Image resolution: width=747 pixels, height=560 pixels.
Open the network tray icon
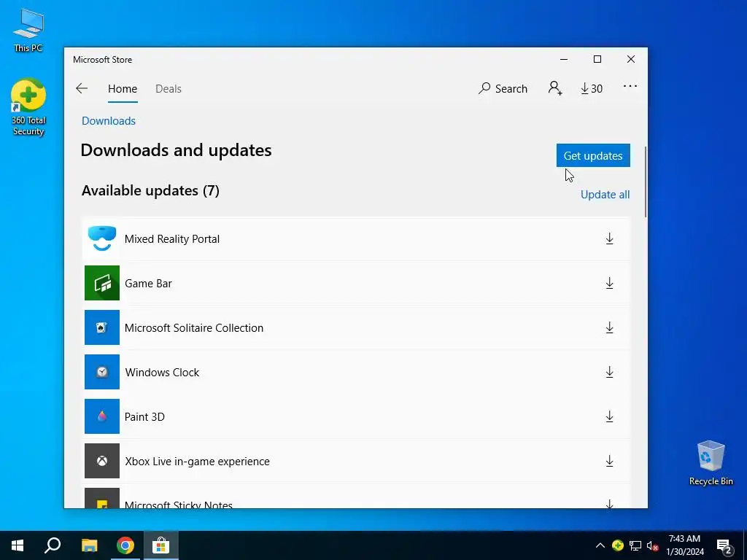click(635, 545)
